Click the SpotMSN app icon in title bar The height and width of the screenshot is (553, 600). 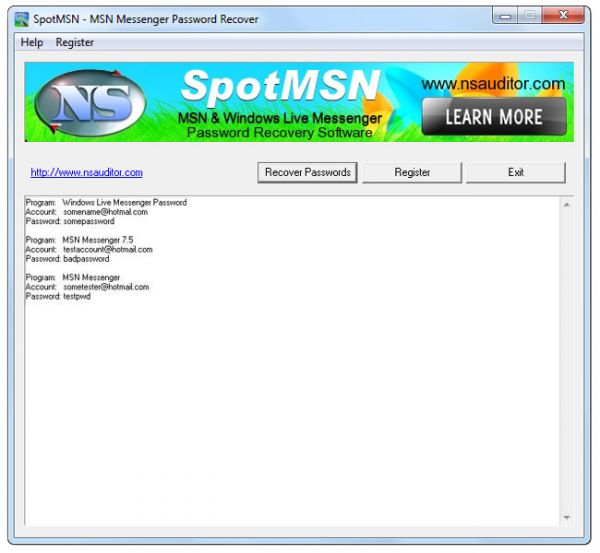click(21, 19)
